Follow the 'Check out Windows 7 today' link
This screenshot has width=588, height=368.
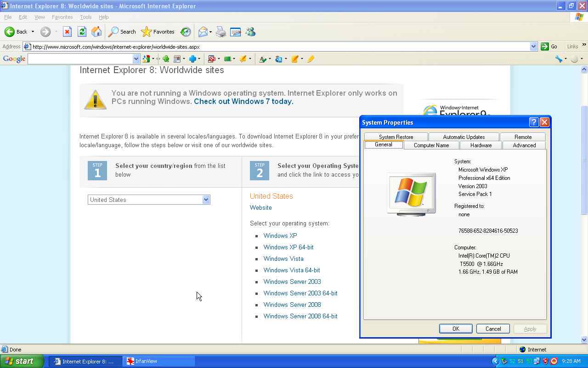point(243,102)
